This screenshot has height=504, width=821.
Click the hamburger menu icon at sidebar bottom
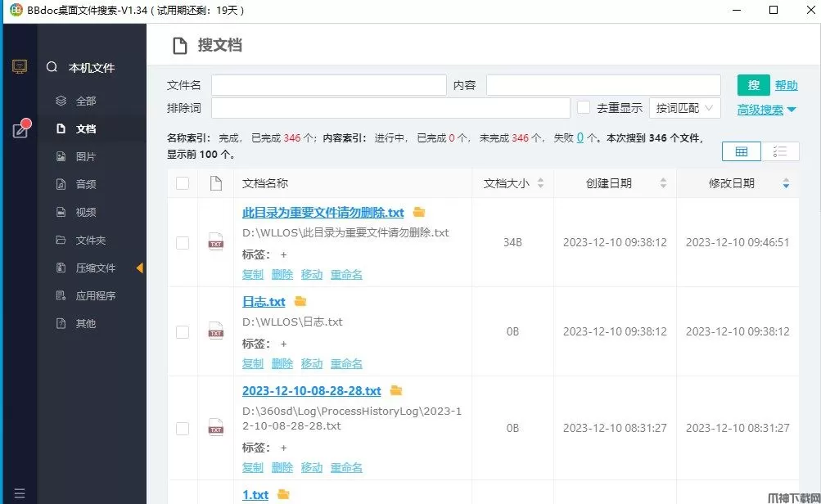[x=20, y=493]
